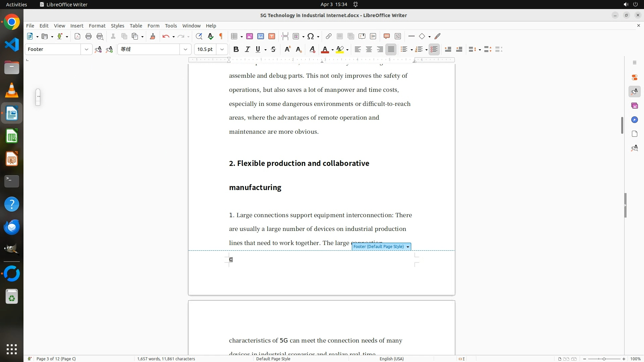Open the sidebar Navigator panel
This screenshot has width=644, height=362.
(634, 120)
